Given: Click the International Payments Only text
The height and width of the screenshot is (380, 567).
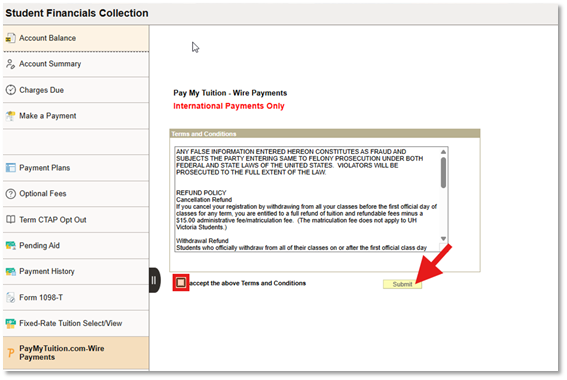Looking at the screenshot, I should [x=229, y=106].
